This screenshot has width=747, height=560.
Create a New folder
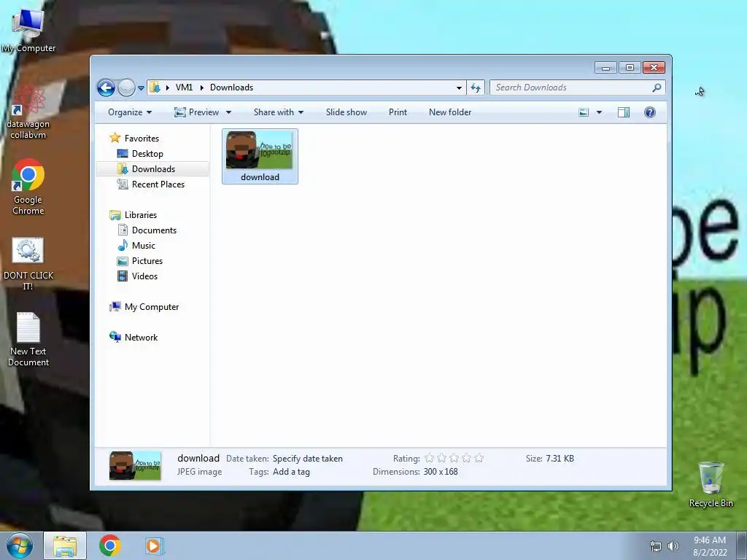point(450,112)
